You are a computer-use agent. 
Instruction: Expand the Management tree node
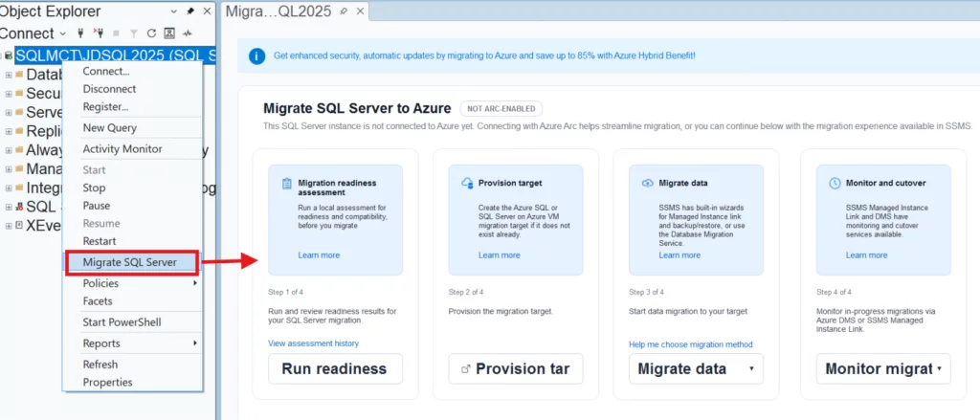(9, 168)
